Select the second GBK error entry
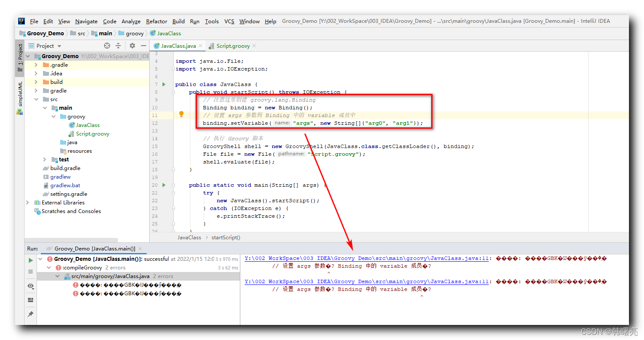The height and width of the screenshot is (340, 644). (131, 294)
